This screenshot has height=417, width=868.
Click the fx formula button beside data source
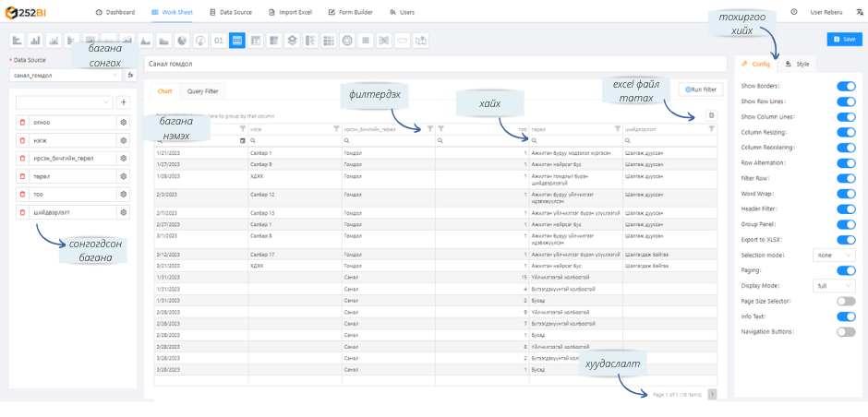click(x=131, y=76)
